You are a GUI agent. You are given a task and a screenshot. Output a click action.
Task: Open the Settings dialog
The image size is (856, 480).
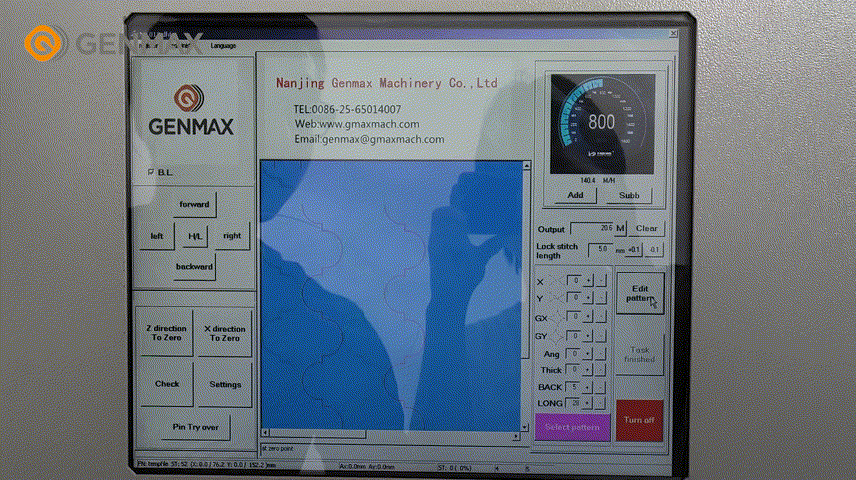[x=224, y=384]
